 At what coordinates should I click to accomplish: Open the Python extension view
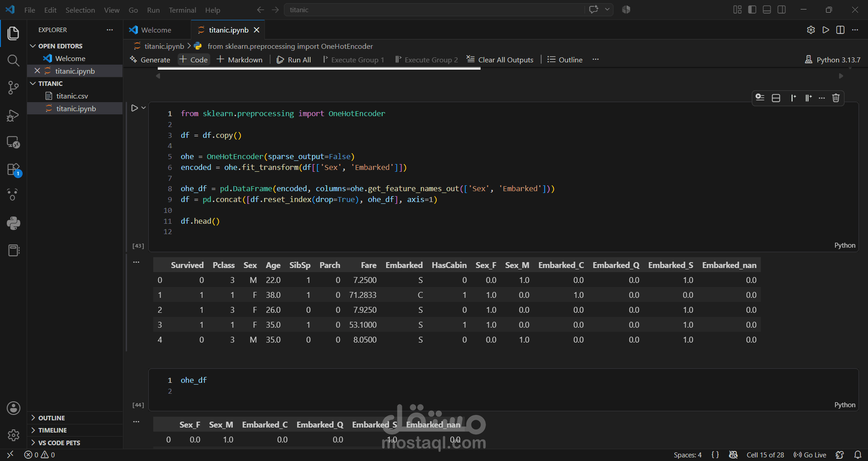14,223
